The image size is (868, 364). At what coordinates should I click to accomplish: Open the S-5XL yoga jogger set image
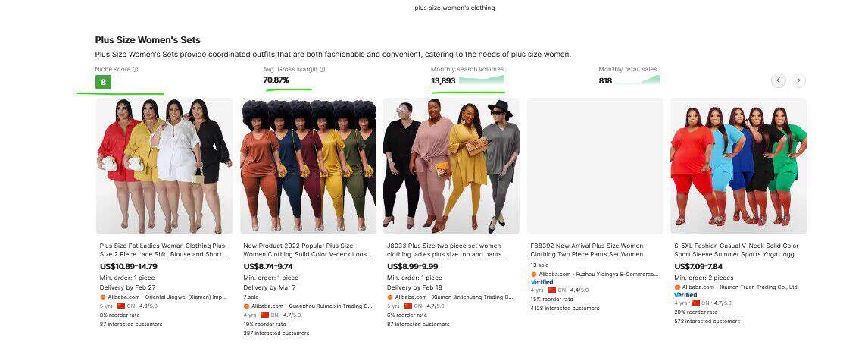(x=738, y=166)
